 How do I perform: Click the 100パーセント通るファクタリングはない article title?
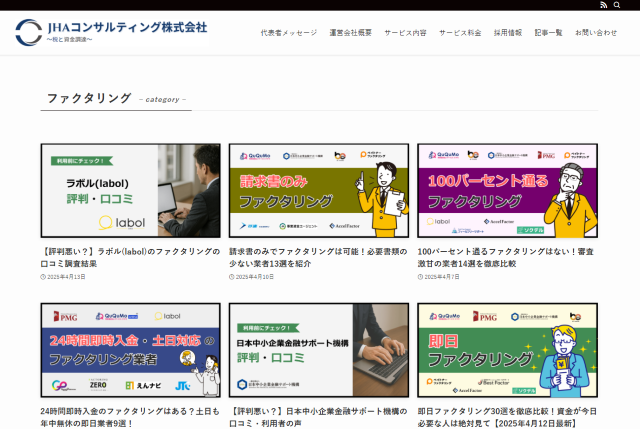pyautogui.click(x=507, y=257)
